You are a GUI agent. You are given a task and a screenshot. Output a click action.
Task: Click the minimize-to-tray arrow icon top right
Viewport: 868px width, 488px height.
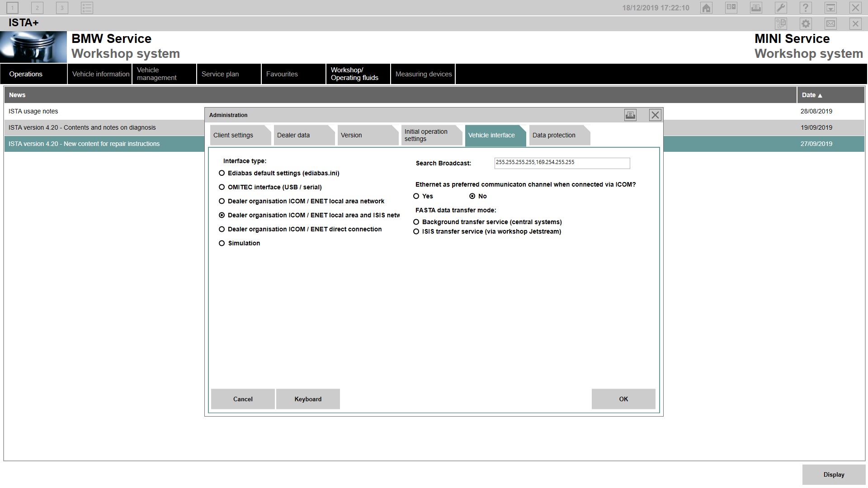pyautogui.click(x=830, y=8)
